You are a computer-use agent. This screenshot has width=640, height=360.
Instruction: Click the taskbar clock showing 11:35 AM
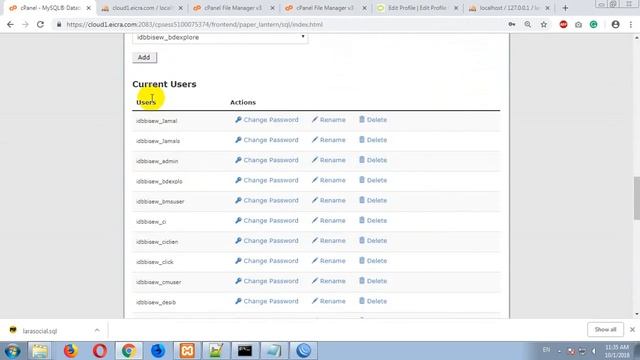click(617, 351)
